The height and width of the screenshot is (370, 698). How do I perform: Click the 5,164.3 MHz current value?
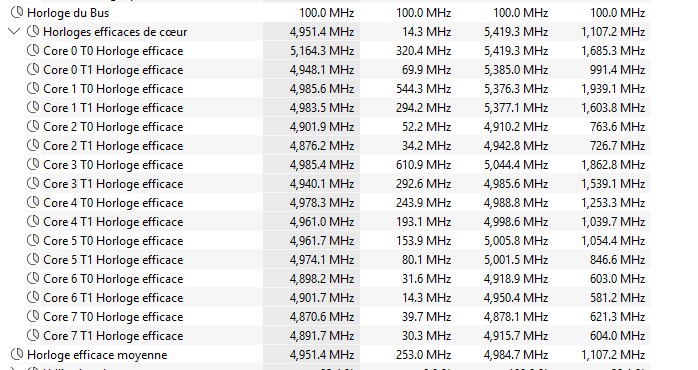(x=322, y=51)
